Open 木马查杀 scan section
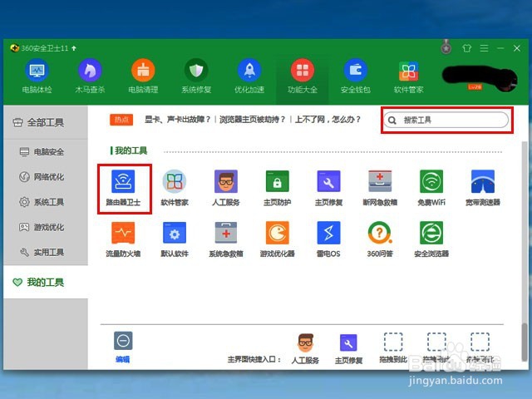The height and width of the screenshot is (399, 532). click(x=90, y=76)
